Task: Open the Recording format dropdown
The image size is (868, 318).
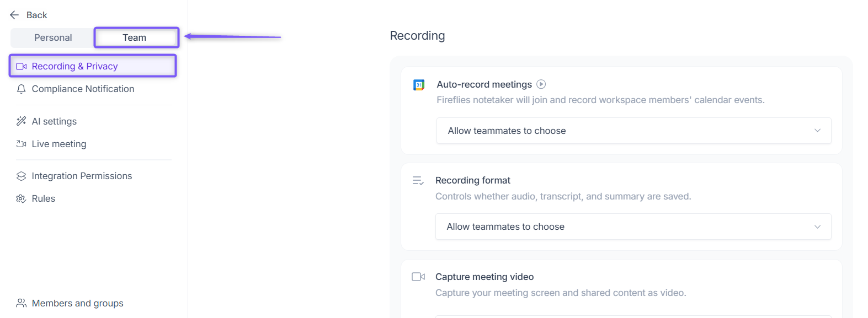Action: [x=633, y=227]
